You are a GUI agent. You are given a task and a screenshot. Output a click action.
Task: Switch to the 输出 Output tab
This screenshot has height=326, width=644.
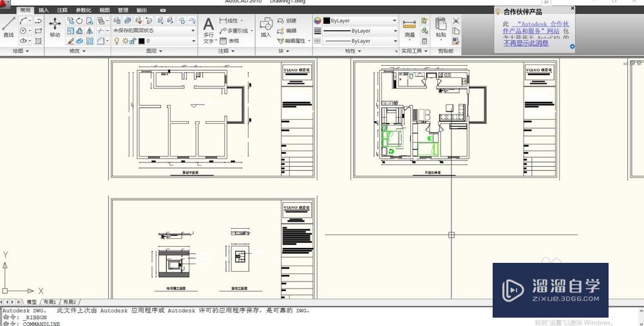click(142, 10)
